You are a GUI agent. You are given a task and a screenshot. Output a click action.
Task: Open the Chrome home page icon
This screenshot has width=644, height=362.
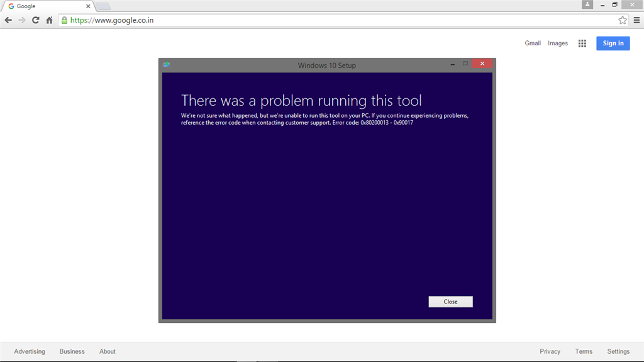[49, 20]
